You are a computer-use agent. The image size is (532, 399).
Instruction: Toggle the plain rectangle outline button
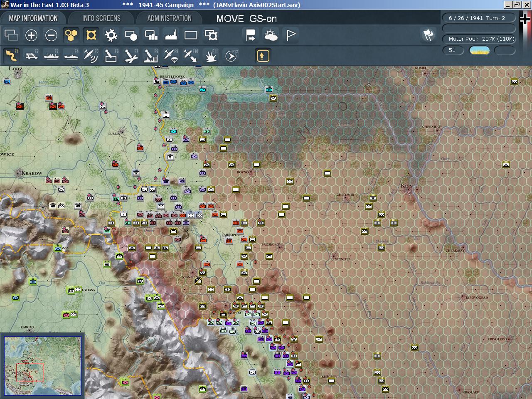(x=191, y=35)
